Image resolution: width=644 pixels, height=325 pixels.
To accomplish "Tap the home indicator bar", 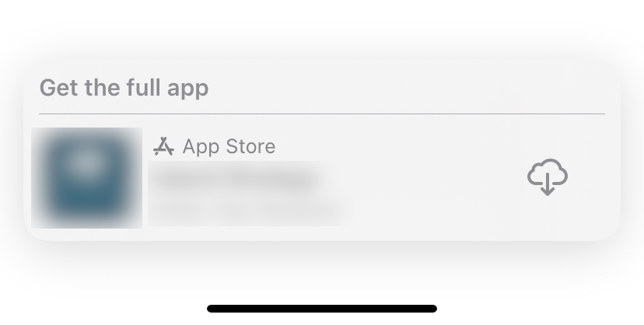I will click(322, 309).
